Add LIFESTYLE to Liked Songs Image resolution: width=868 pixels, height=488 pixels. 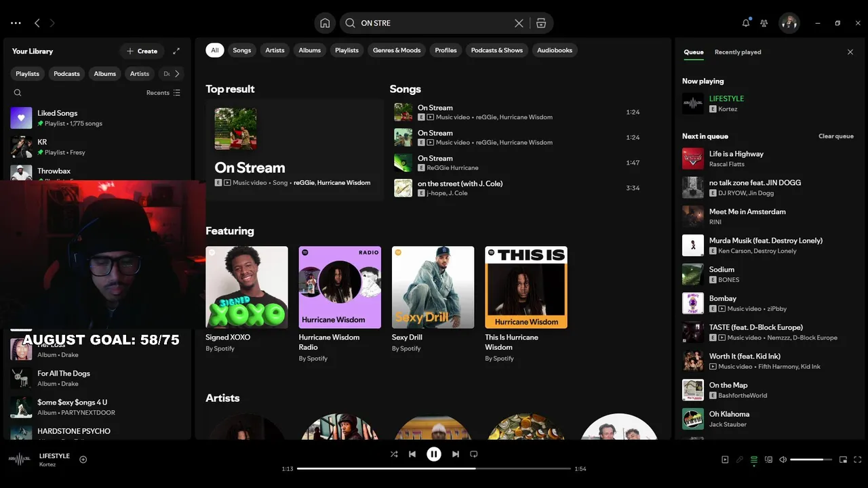point(83,460)
